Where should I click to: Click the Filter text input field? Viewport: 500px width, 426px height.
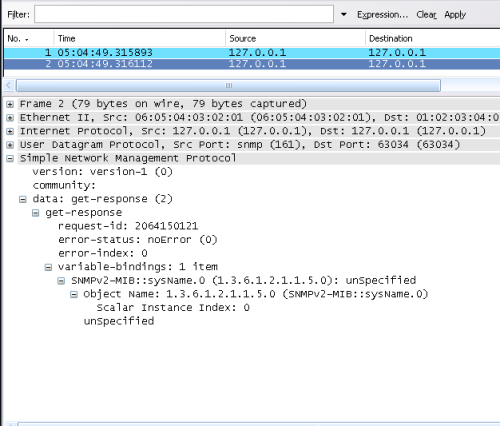pyautogui.click(x=184, y=14)
